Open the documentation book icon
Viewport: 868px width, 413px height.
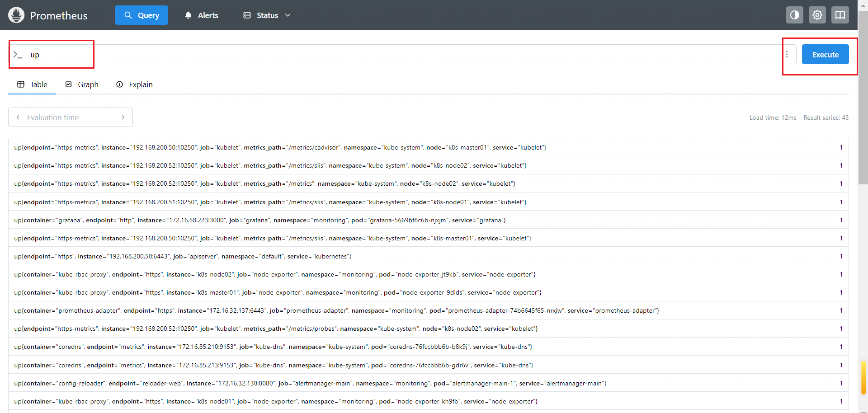coord(840,15)
